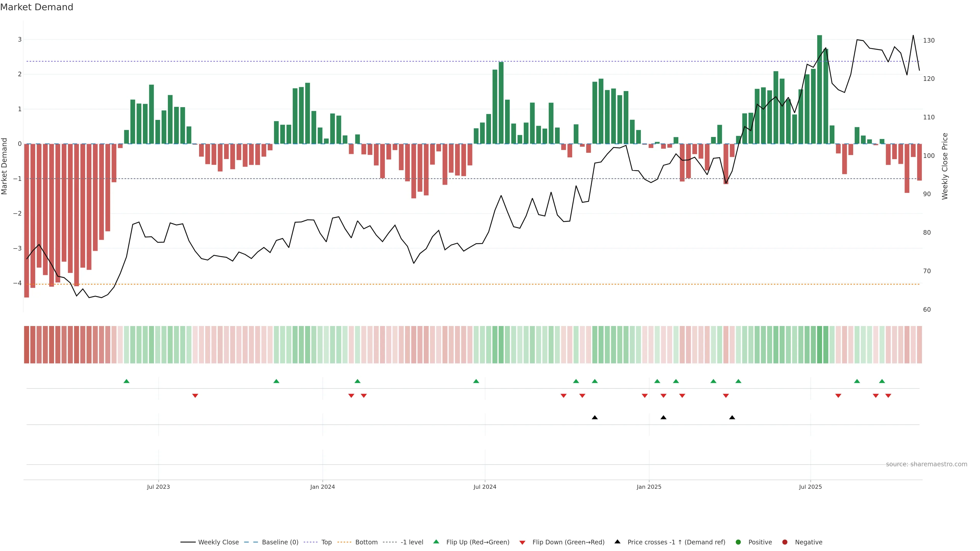
Task: Click the green Positive legend dot
Action: coord(738,542)
